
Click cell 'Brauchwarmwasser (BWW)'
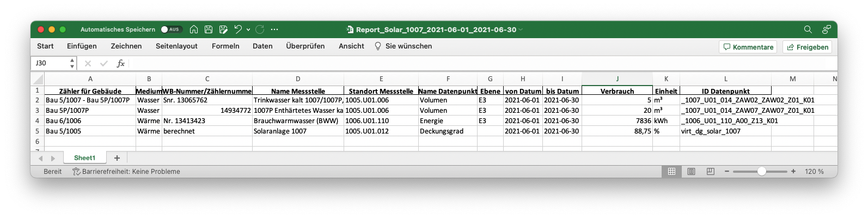(x=298, y=121)
